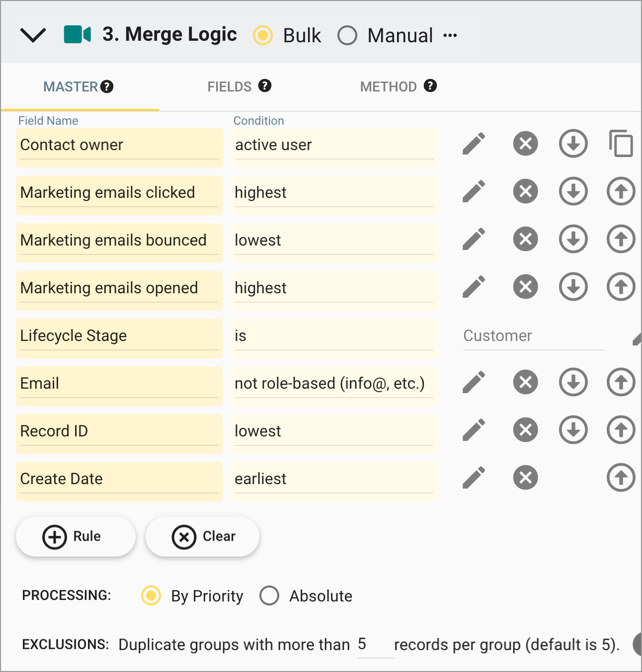This screenshot has height=672, width=642.
Task: Delete the Lifecycle Stage rule
Action: point(525,336)
